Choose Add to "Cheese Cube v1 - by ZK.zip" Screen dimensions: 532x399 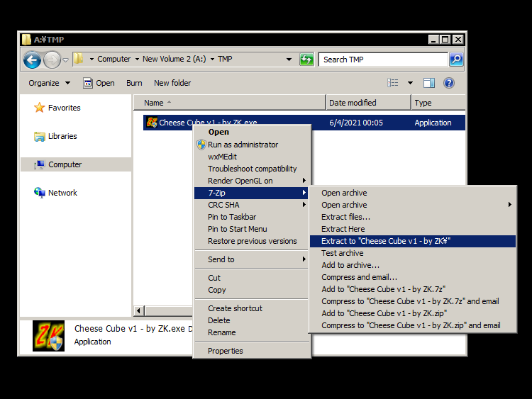413,313
